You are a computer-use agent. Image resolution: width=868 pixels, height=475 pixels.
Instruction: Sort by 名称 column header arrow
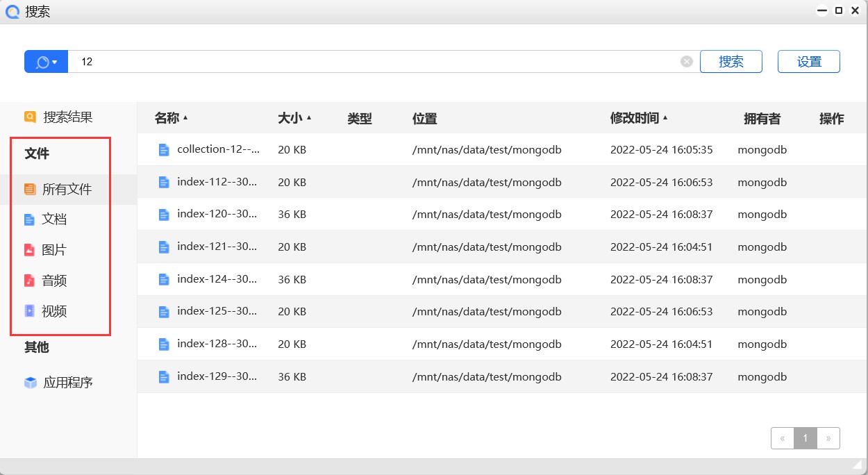coord(185,118)
